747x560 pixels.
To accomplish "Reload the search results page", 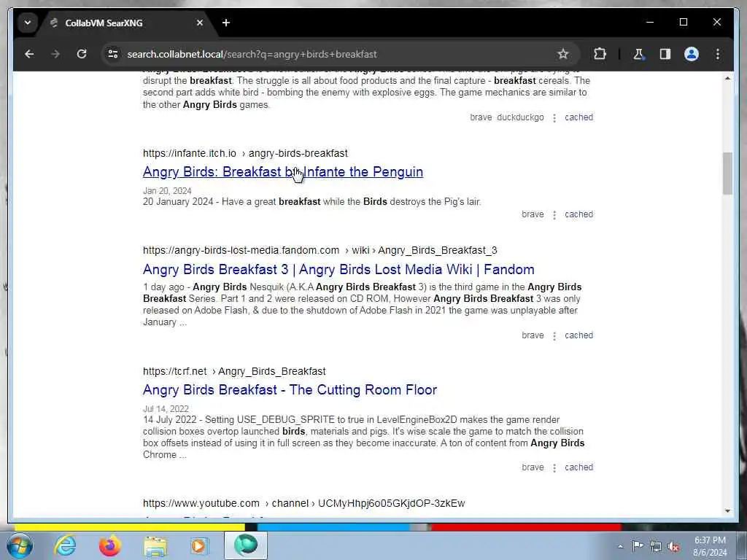I will tap(82, 54).
